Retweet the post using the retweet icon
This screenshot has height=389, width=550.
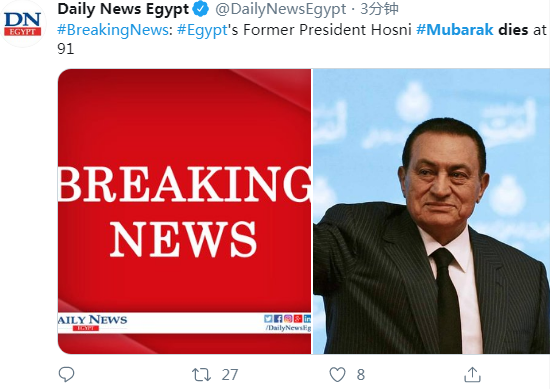(x=201, y=375)
